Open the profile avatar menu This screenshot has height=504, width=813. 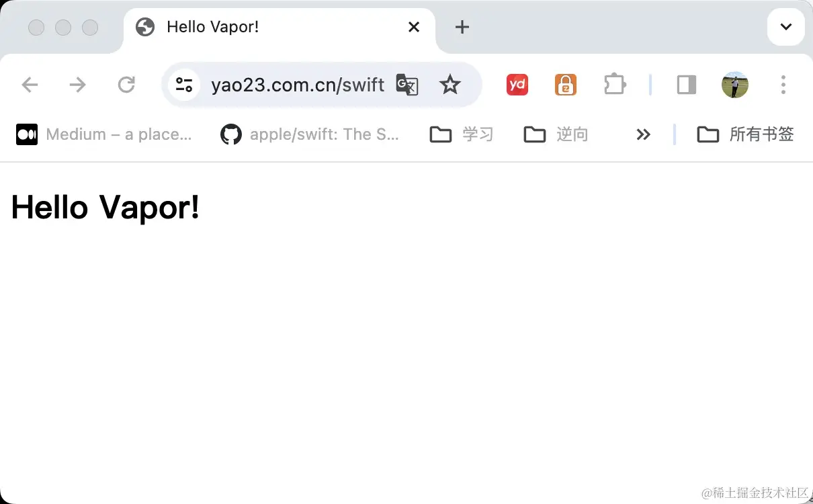coord(735,85)
